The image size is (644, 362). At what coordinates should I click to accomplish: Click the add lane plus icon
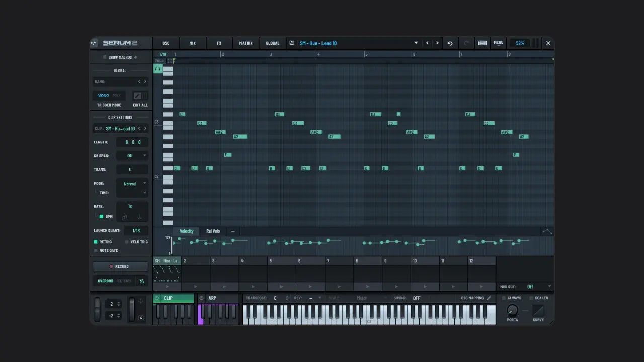click(233, 232)
